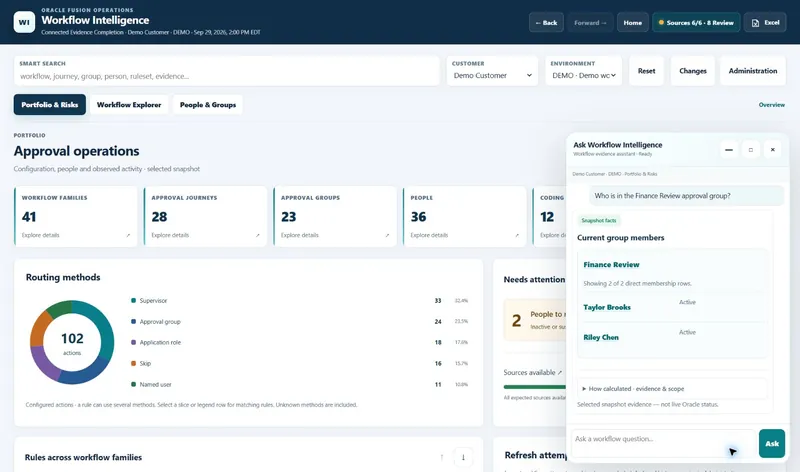The width and height of the screenshot is (800, 472).
Task: Click the Sources available progress bar
Action: coord(535,387)
